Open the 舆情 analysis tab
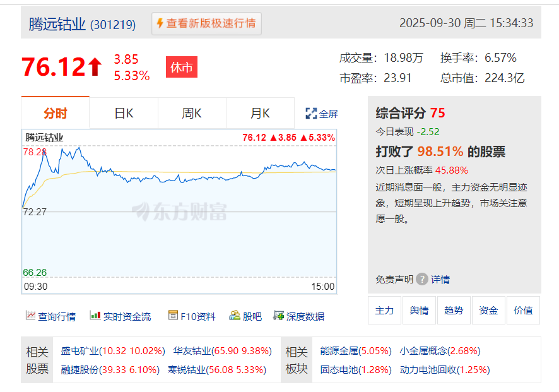The image size is (559, 392). (419, 311)
